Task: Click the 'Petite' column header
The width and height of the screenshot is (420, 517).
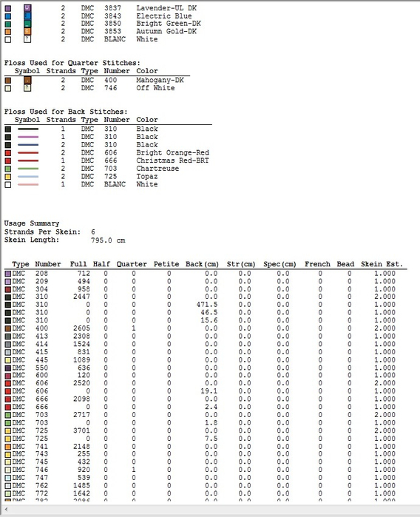Action: pos(166,264)
